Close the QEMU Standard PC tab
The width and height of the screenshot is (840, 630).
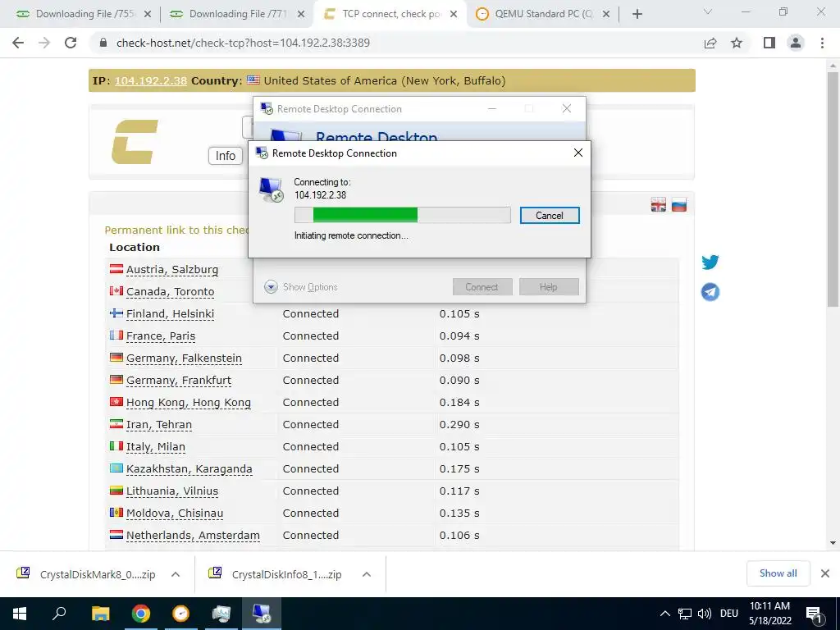point(606,15)
